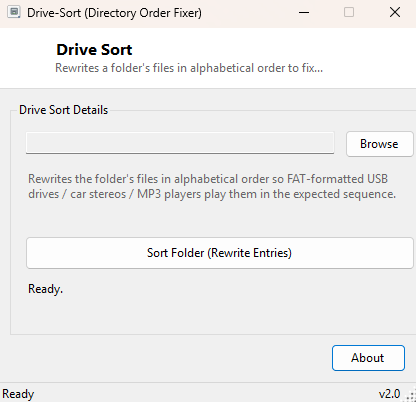Click the Drive Sort heading
The image size is (416, 402).
94,50
